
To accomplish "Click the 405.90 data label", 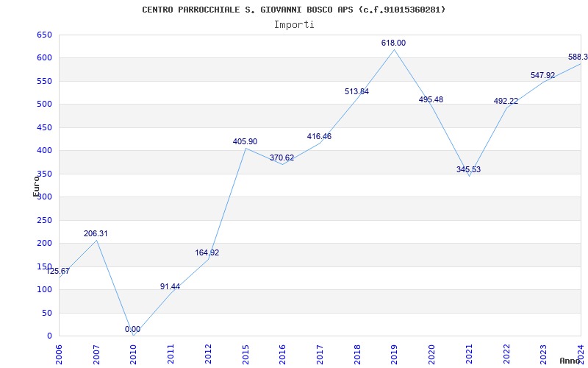I will click(x=245, y=141).
